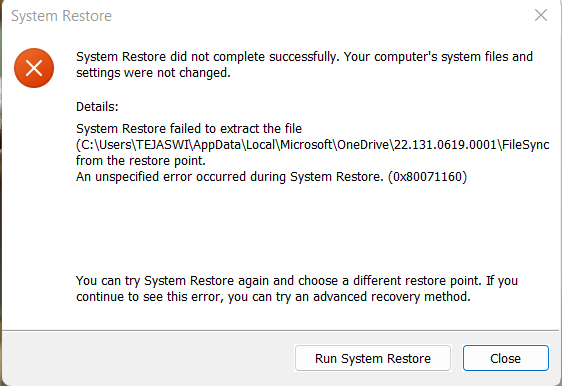Select the Details: label
The height and width of the screenshot is (386, 562).
[x=97, y=106]
